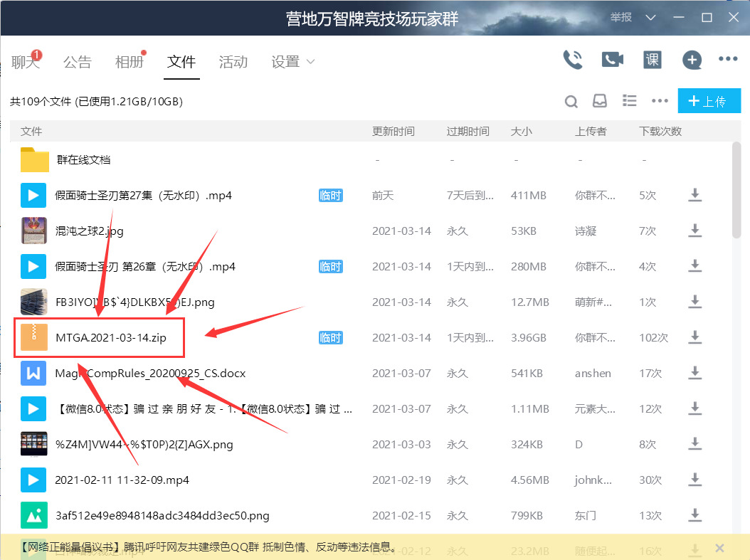Open the 相册 tab
750x560 pixels.
tap(129, 62)
